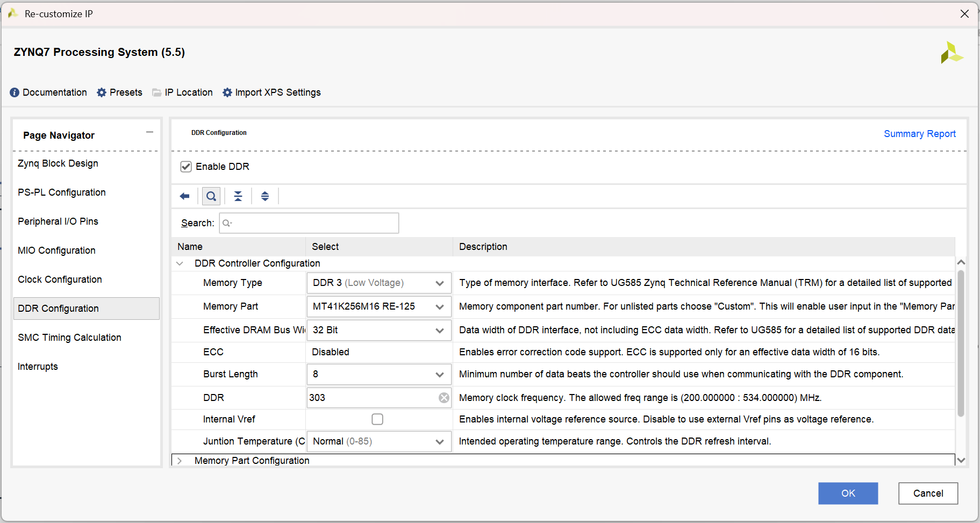This screenshot has height=523, width=980.
Task: Toggle the Enable DDR checkbox
Action: (186, 167)
